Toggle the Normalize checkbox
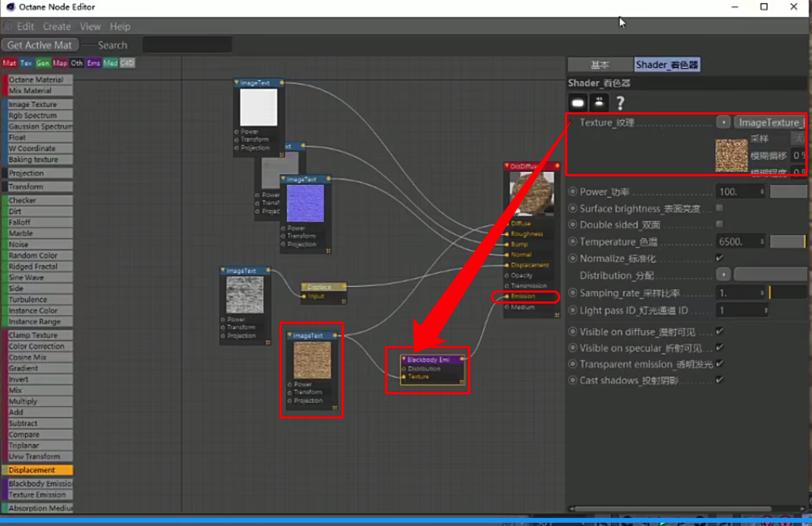 tap(719, 258)
